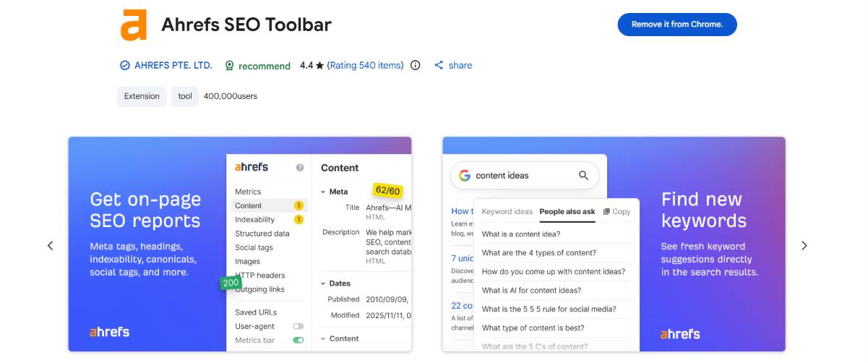Click the Google G logo
This screenshot has height=363, width=868.
tap(464, 175)
